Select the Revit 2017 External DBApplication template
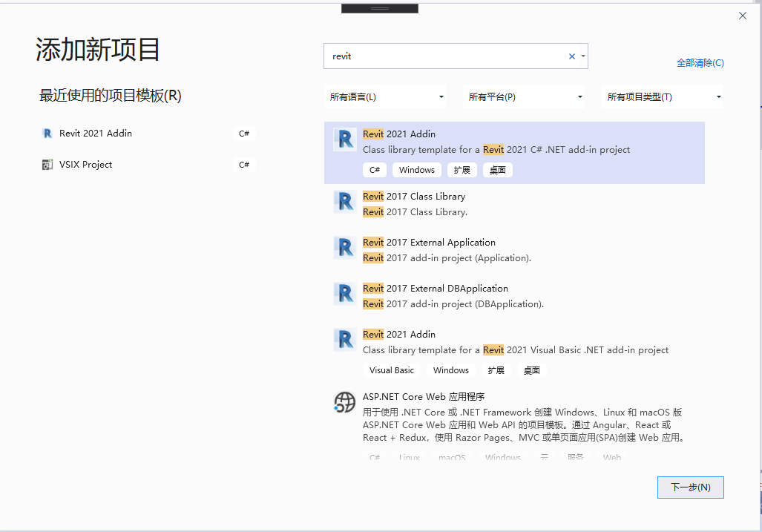 coord(436,289)
